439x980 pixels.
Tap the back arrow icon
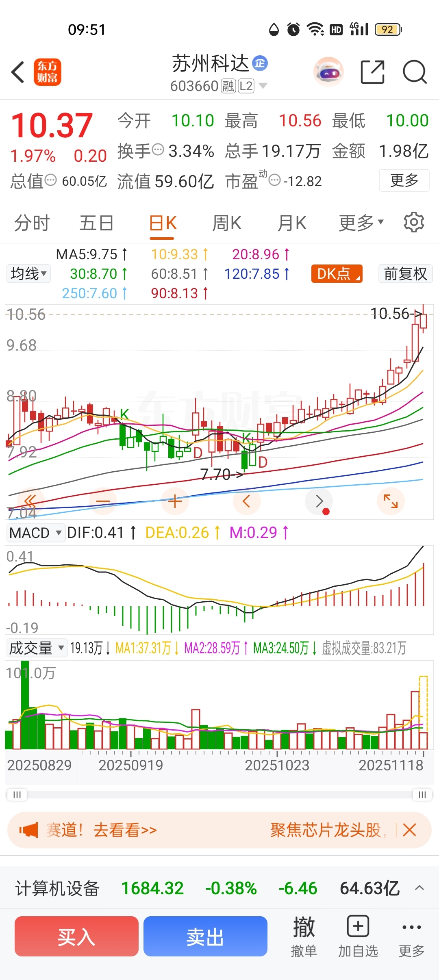(18, 72)
